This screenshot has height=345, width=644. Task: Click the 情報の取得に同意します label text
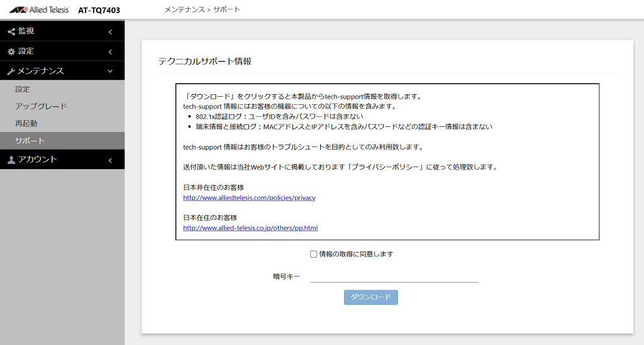coord(356,255)
